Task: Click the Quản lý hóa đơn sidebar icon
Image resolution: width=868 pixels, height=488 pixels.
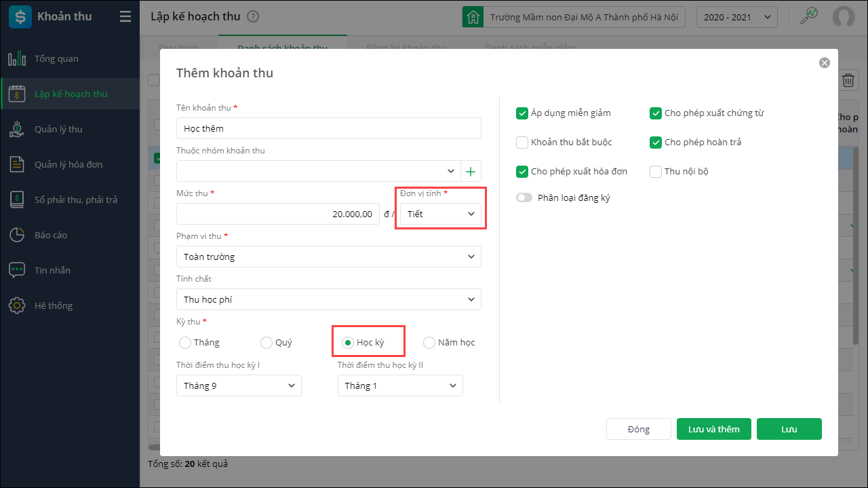Action: [x=17, y=165]
